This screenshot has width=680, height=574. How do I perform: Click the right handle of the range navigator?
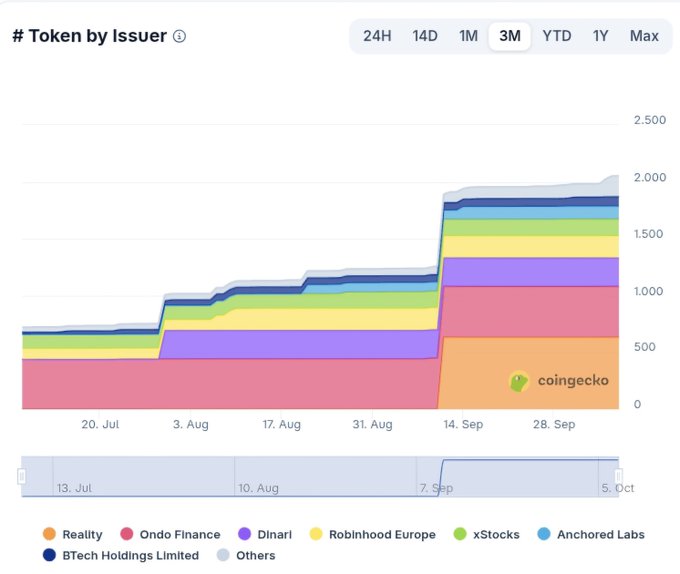click(x=619, y=476)
